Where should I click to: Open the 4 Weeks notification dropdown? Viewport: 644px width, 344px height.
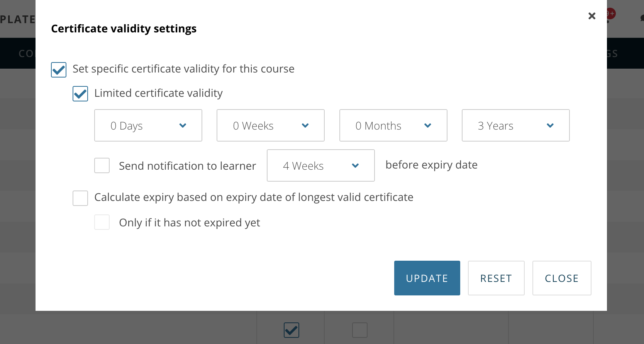pyautogui.click(x=320, y=165)
